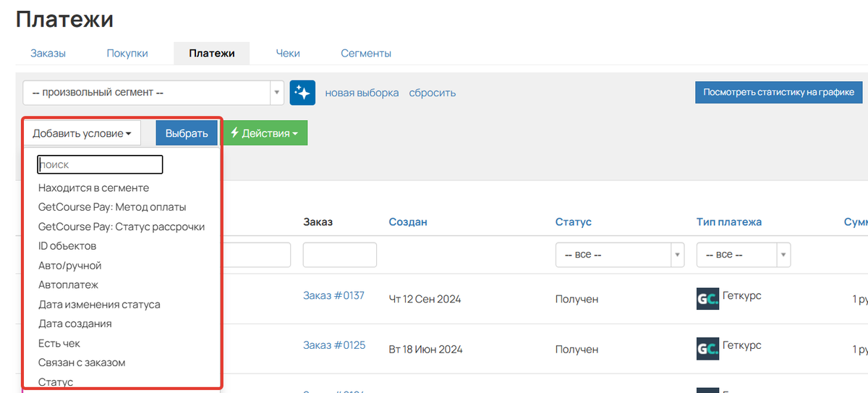Click Получен status in Заказ #0137 row
Image resolution: width=868 pixels, height=393 pixels.
coord(577,299)
